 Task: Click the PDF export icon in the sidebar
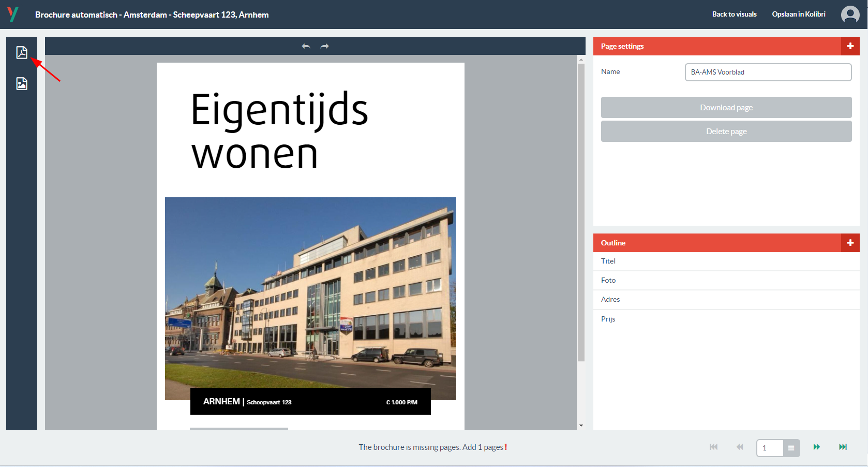tap(22, 52)
